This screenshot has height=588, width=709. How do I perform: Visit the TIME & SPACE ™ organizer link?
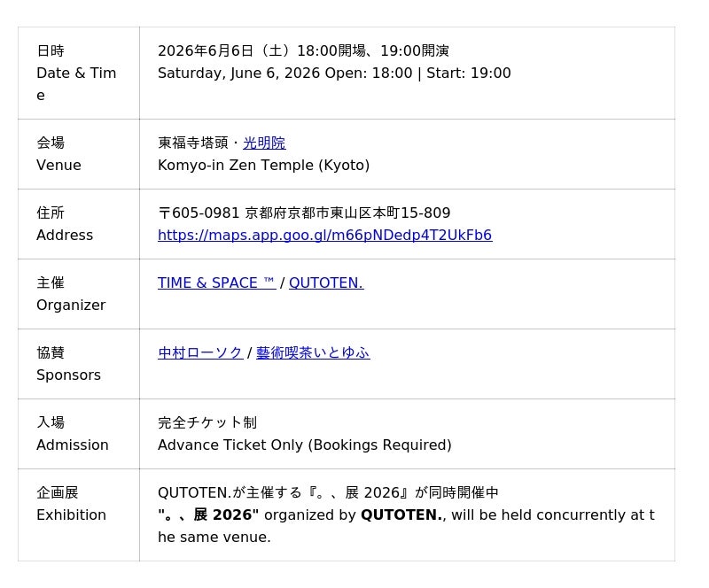(216, 282)
